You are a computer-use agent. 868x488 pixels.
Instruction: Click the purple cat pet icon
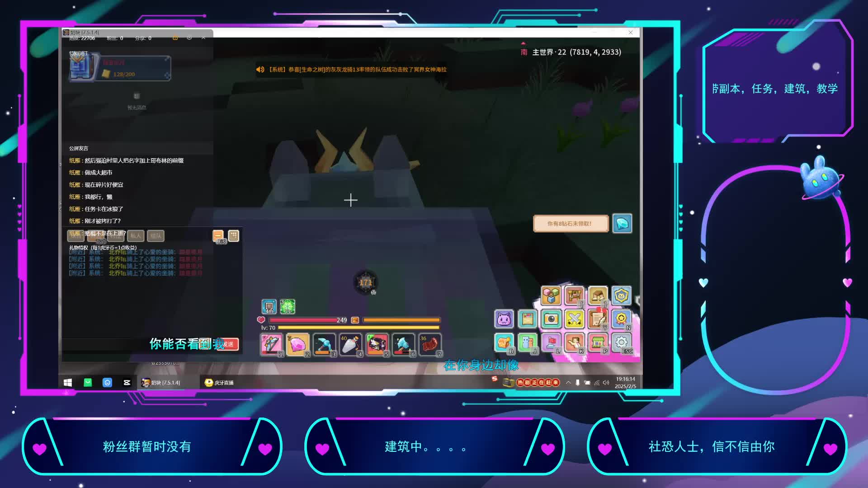point(504,319)
